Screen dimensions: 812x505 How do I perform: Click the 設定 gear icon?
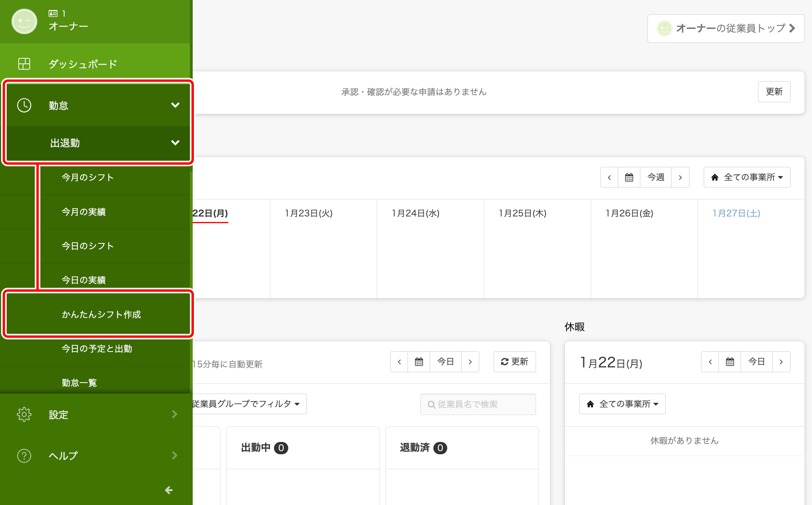pyautogui.click(x=24, y=414)
